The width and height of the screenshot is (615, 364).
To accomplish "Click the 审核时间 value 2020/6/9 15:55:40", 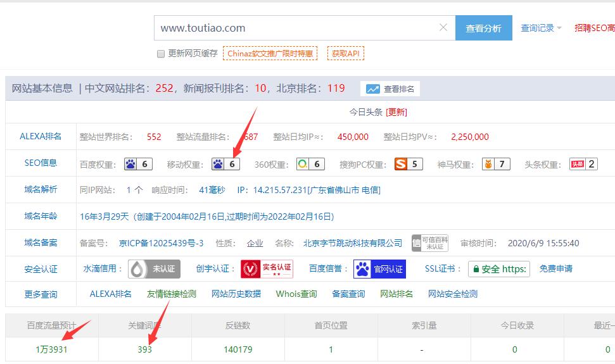I will click(x=543, y=243).
